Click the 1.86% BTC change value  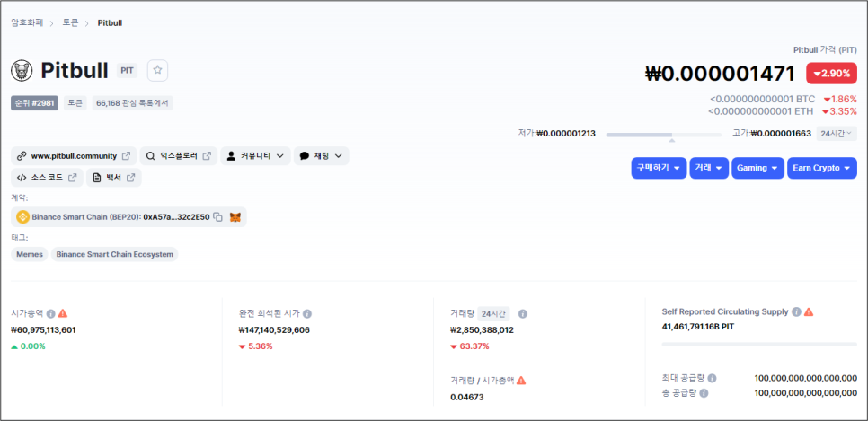[840, 100]
